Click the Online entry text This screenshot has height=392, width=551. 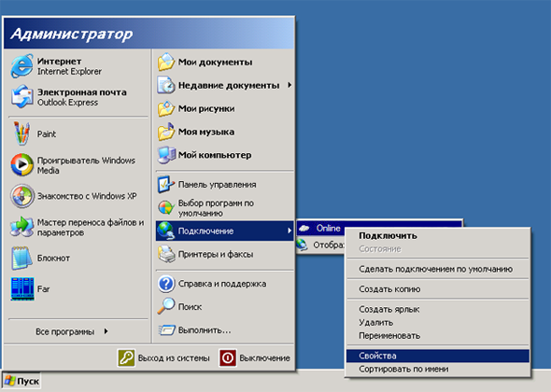pyautogui.click(x=328, y=229)
